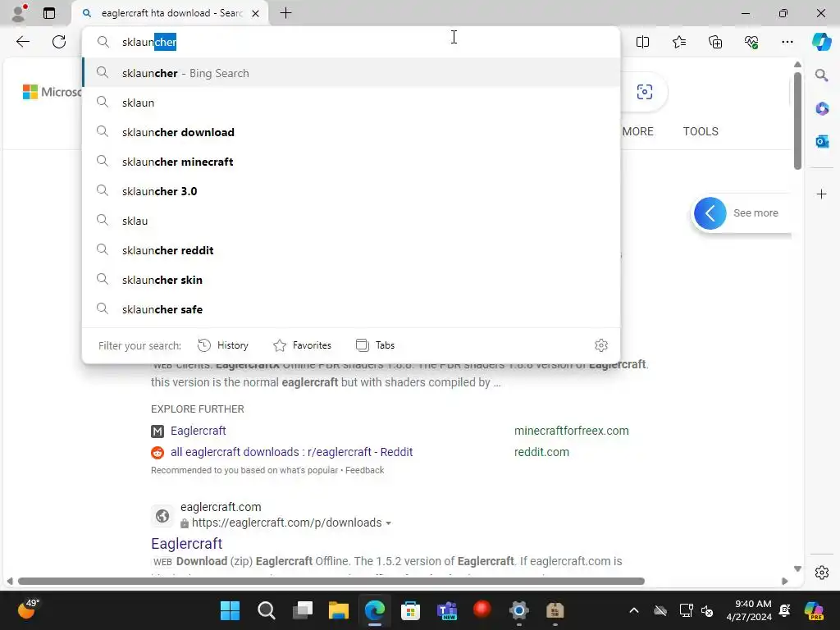Open Microsoft Teams from the taskbar

click(447, 610)
